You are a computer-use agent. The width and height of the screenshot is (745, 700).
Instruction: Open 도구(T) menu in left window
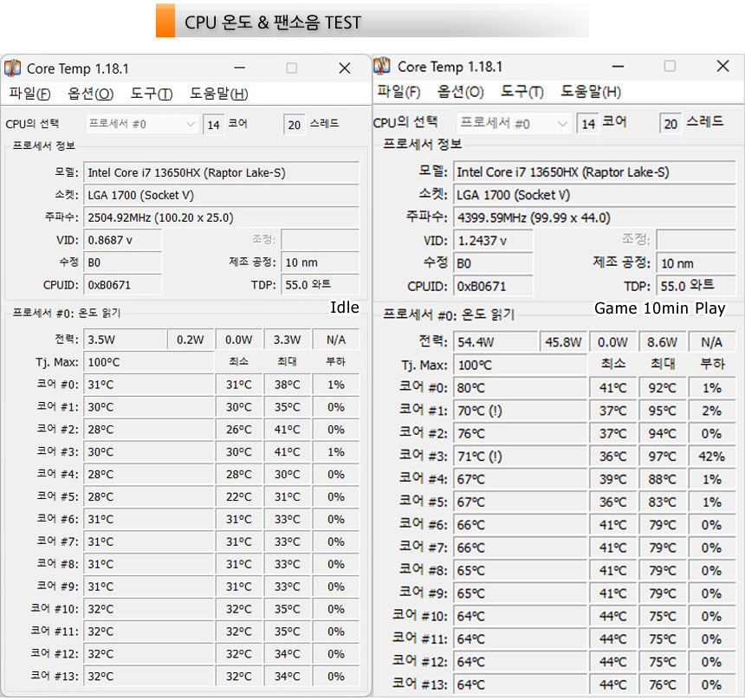[151, 94]
